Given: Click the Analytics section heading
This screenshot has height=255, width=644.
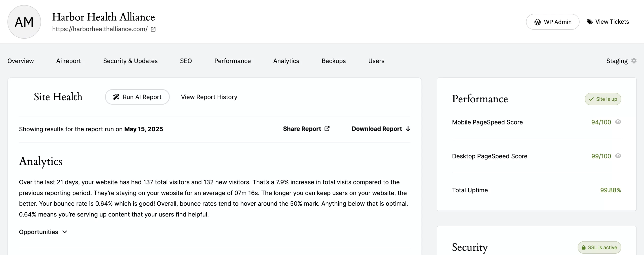Looking at the screenshot, I should (x=41, y=162).
